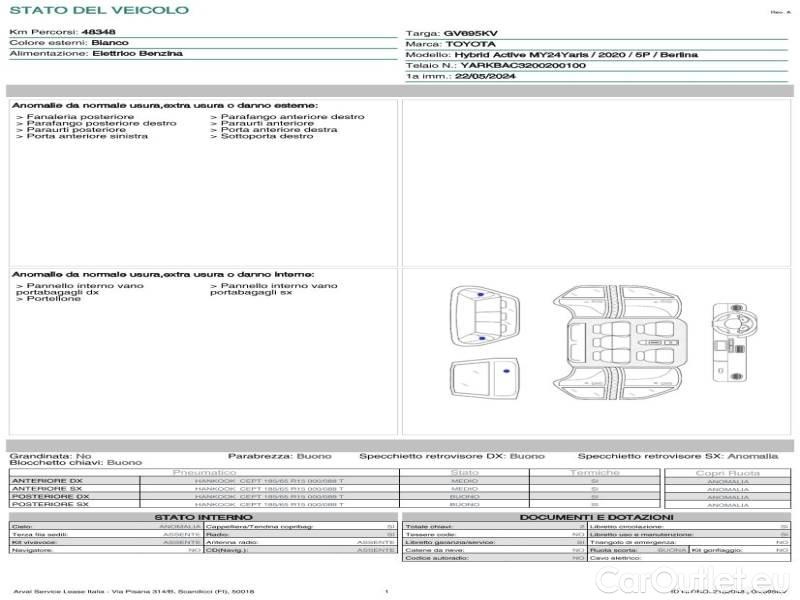
Task: Click the Pneumatico column header
Action: pyautogui.click(x=204, y=472)
